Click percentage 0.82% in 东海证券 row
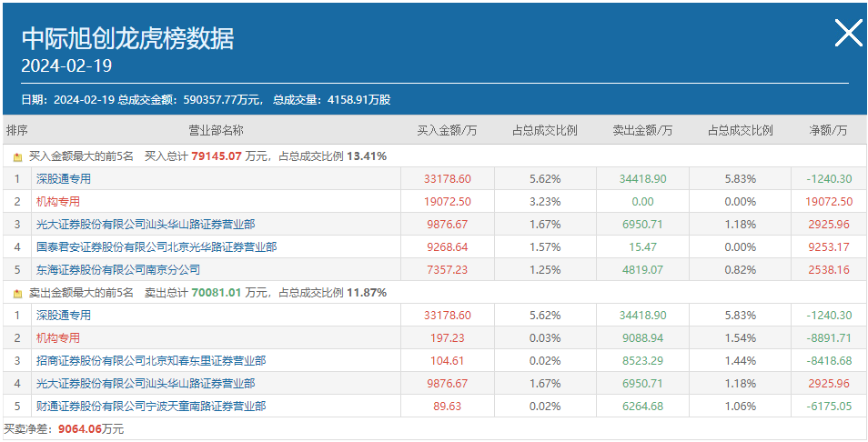The image size is (868, 442). coord(741,269)
